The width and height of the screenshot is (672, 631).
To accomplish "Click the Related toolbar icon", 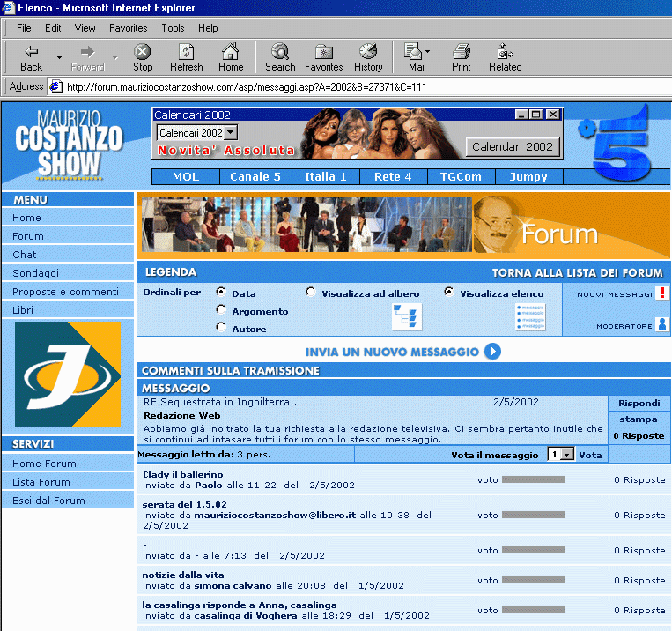I will (x=505, y=51).
